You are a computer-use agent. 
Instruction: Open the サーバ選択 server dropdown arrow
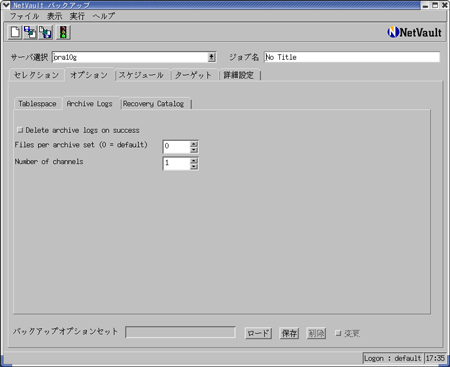point(211,57)
